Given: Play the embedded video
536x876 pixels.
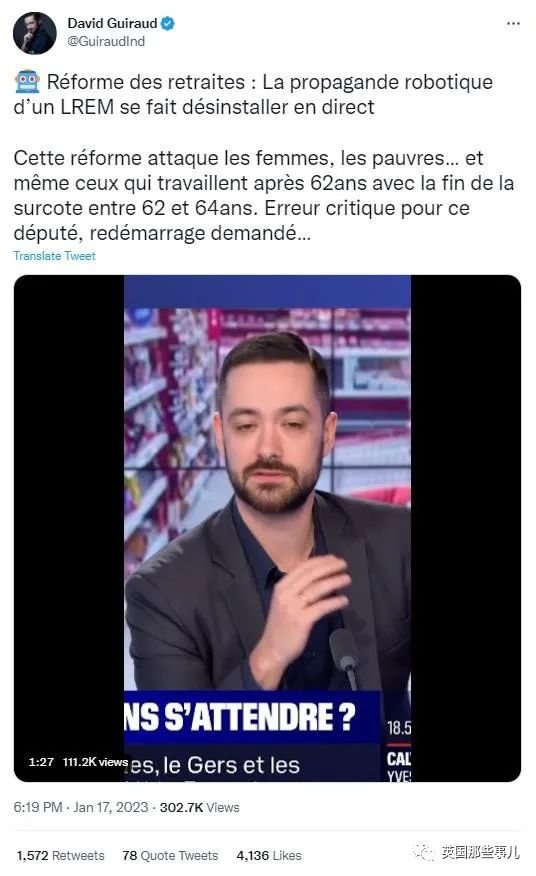Looking at the screenshot, I should click(x=267, y=528).
